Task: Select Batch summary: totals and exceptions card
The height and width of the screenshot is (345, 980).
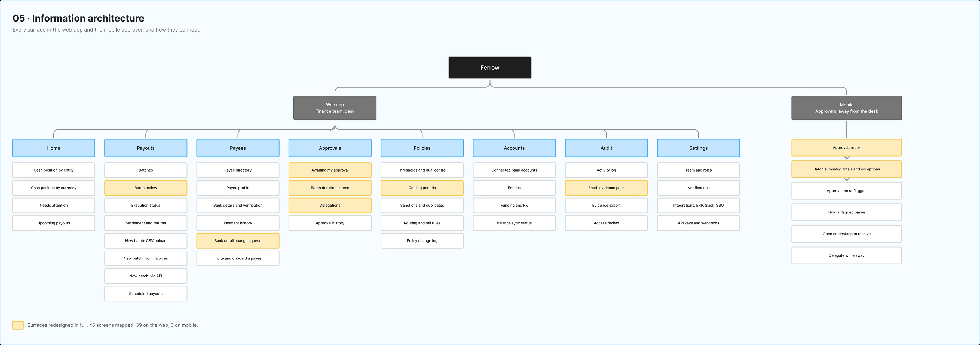Action: [x=846, y=169]
